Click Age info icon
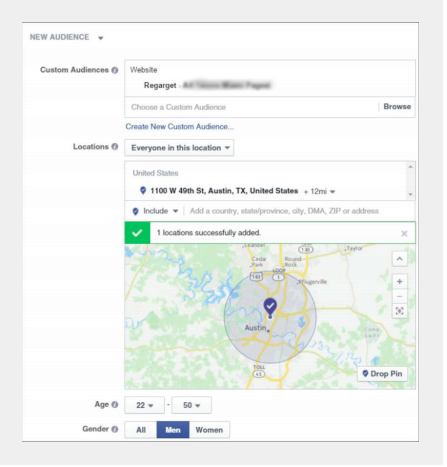The width and height of the screenshot is (447, 467). 115,404
